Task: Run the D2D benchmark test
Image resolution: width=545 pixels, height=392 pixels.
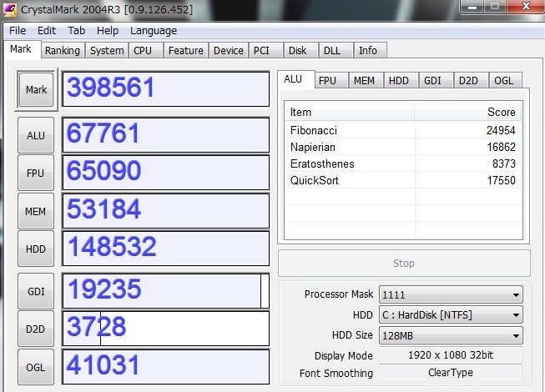Action: [36, 329]
